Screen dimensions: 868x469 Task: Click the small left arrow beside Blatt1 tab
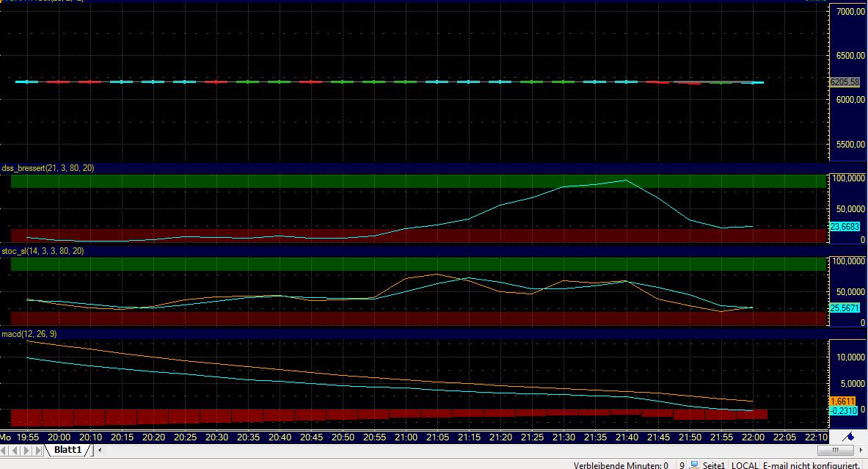[100, 450]
